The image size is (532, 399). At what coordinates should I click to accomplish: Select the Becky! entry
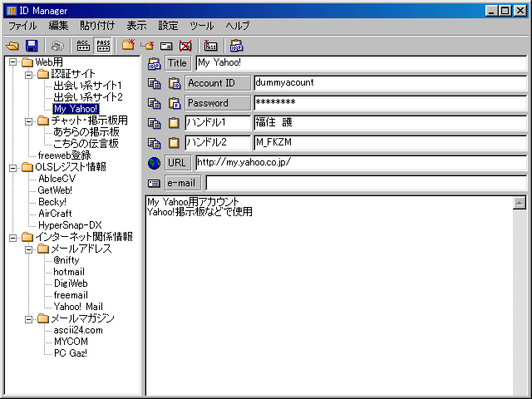pos(52,202)
